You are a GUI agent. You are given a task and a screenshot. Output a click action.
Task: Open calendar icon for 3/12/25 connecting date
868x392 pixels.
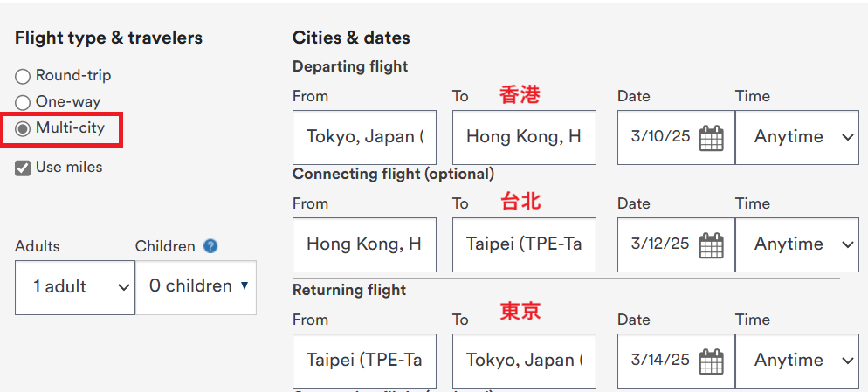712,245
